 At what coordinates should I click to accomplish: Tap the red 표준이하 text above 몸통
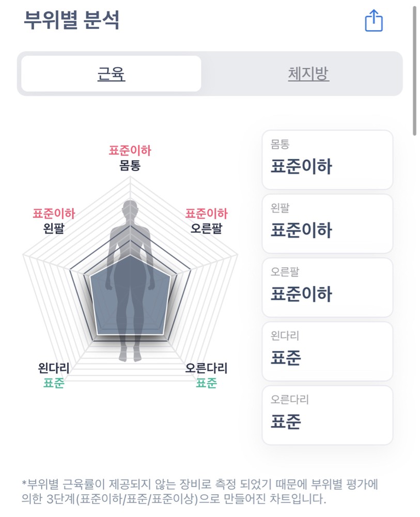(x=130, y=150)
